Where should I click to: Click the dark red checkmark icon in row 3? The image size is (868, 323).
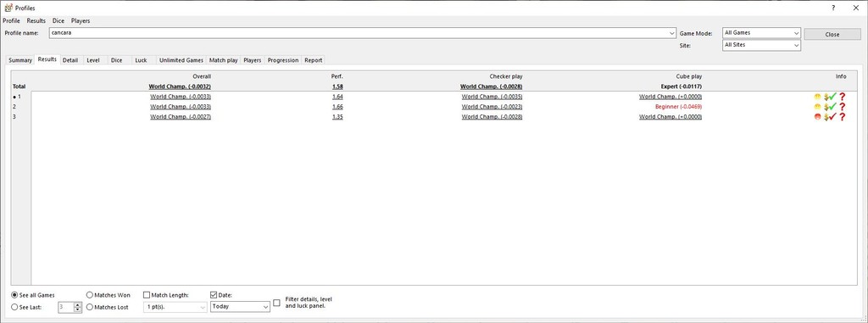(832, 116)
